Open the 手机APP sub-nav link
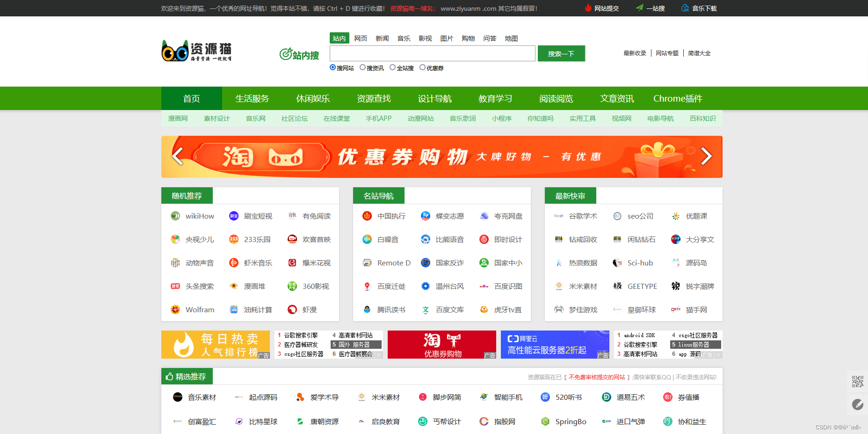Image resolution: width=868 pixels, height=434 pixels. 379,118
